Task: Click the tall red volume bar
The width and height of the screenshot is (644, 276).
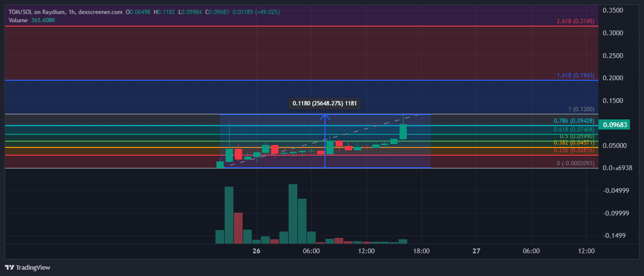Action: [238, 228]
